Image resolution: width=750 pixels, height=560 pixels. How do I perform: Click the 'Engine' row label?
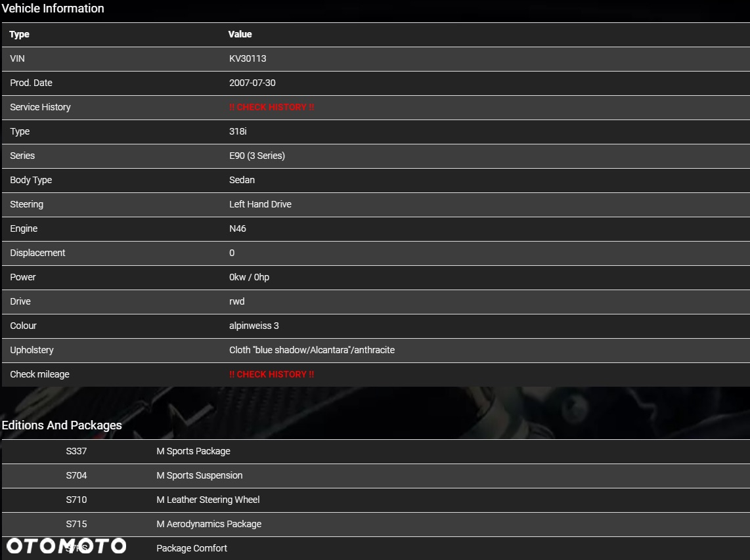[24, 228]
